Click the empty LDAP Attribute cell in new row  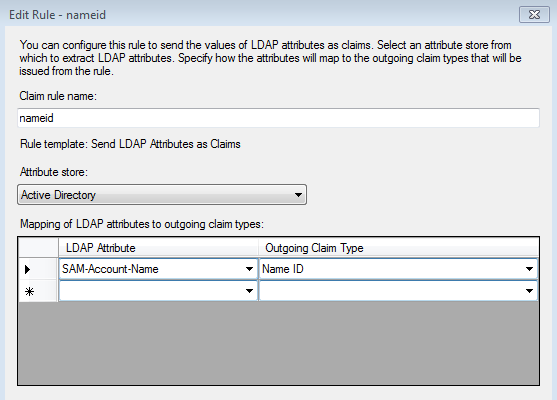click(x=158, y=291)
